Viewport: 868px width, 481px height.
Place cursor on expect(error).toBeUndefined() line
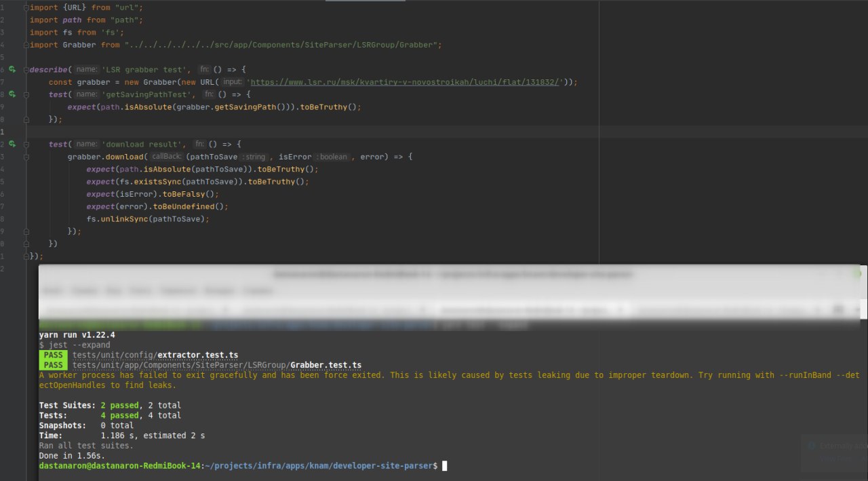click(x=157, y=206)
